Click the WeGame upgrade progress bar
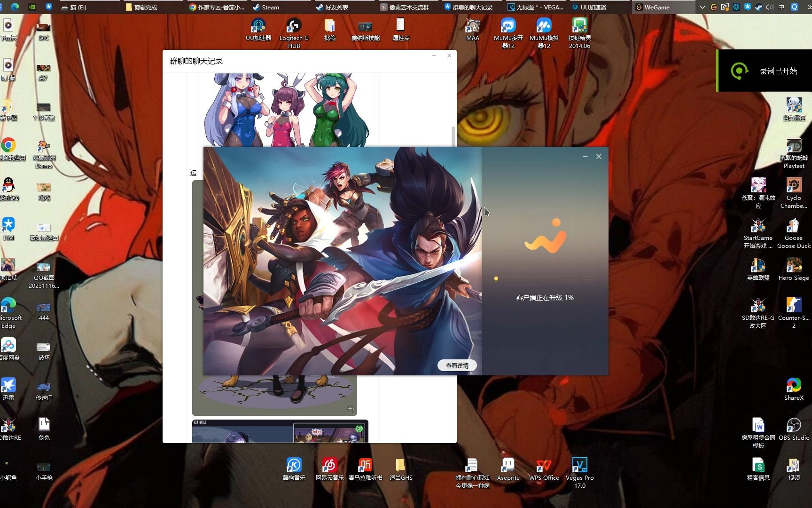Viewport: 812px width, 508px height. 545,278
